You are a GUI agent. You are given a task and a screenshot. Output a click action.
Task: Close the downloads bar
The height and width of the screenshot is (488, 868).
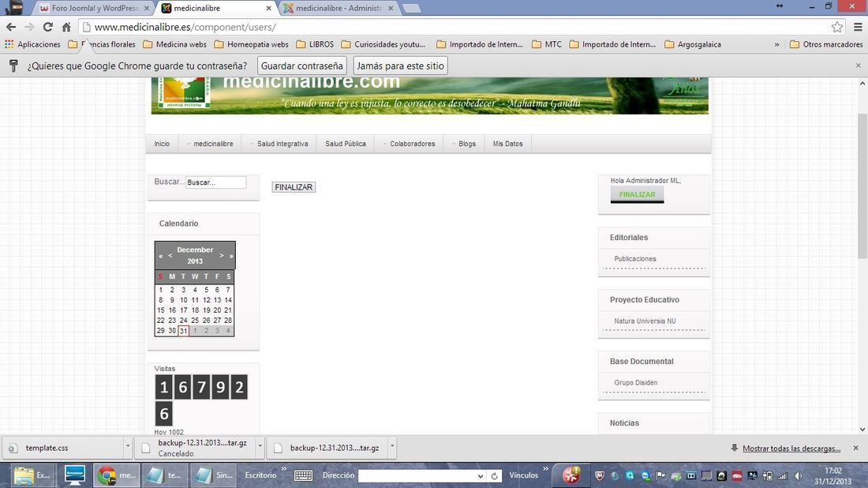[x=856, y=448]
